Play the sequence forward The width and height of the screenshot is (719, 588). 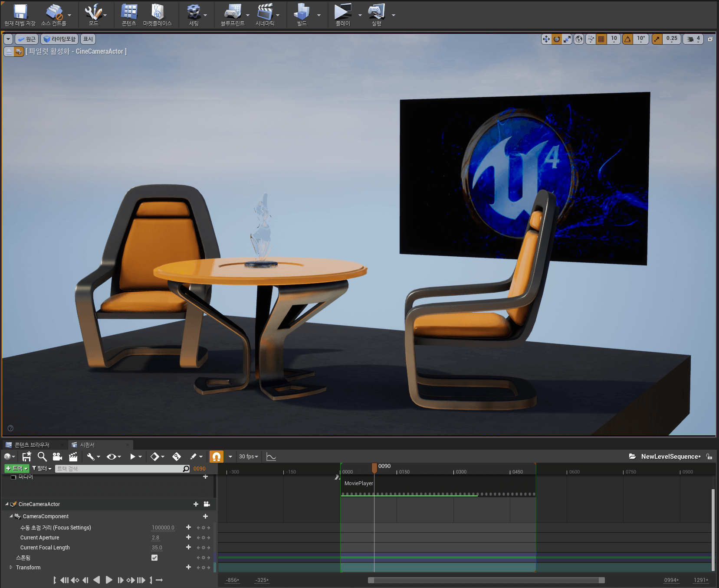[109, 580]
